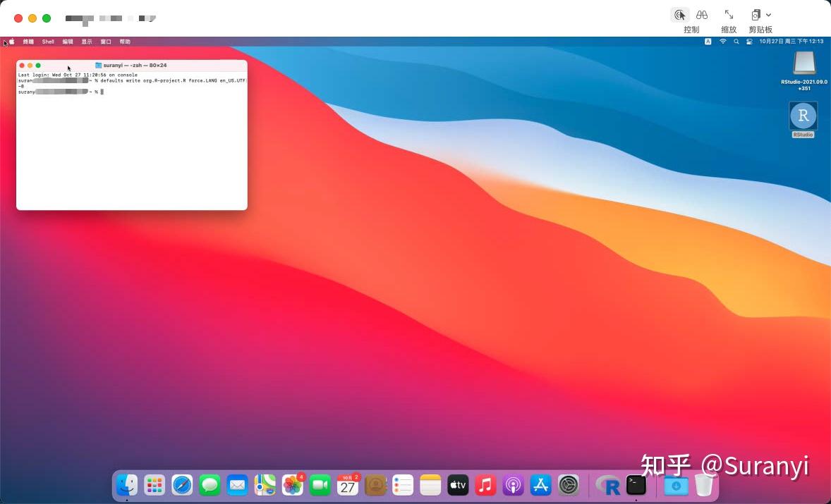The height and width of the screenshot is (504, 831).
Task: Open the R console app from the Dock
Action: pyautogui.click(x=608, y=485)
